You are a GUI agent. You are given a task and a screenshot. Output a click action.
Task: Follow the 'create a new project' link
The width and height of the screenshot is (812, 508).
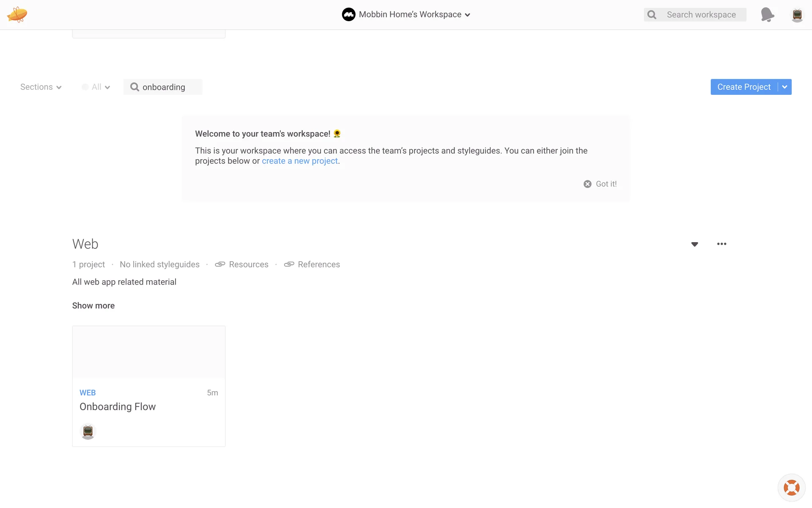click(299, 161)
